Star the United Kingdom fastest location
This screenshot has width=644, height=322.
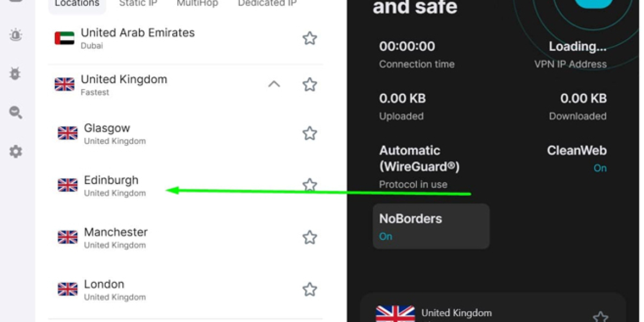tap(310, 85)
